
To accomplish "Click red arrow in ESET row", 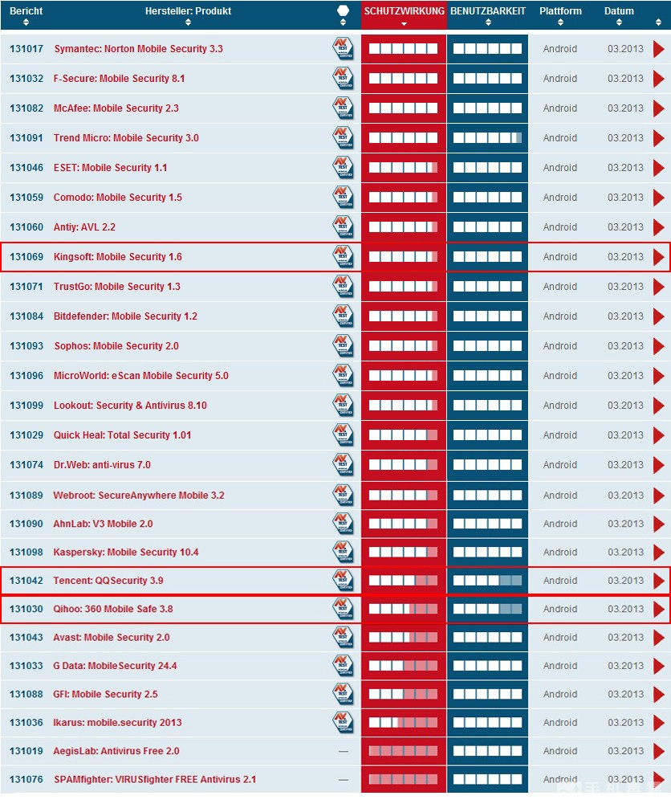I will (659, 168).
